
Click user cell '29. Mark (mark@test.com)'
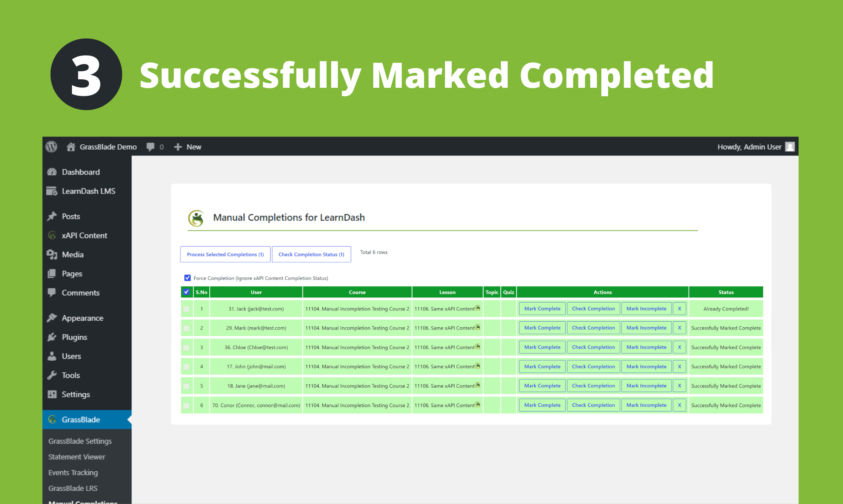pyautogui.click(x=256, y=328)
